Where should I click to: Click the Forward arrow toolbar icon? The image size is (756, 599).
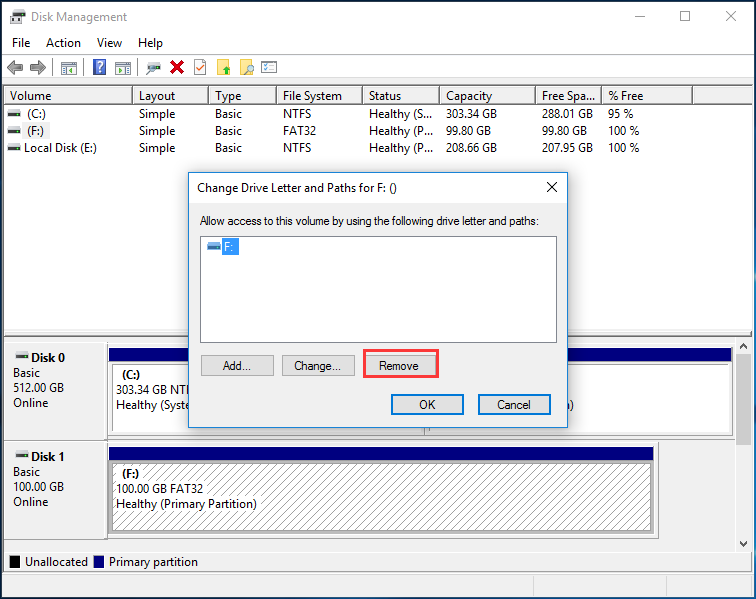click(x=38, y=68)
